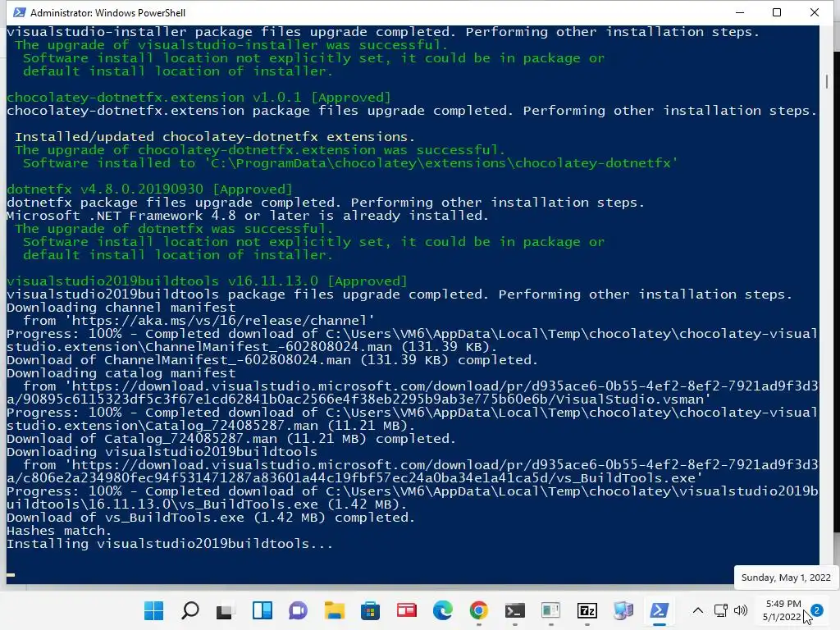Open notifications badge showing 2
Screen dimensions: 840x630
[816, 610]
